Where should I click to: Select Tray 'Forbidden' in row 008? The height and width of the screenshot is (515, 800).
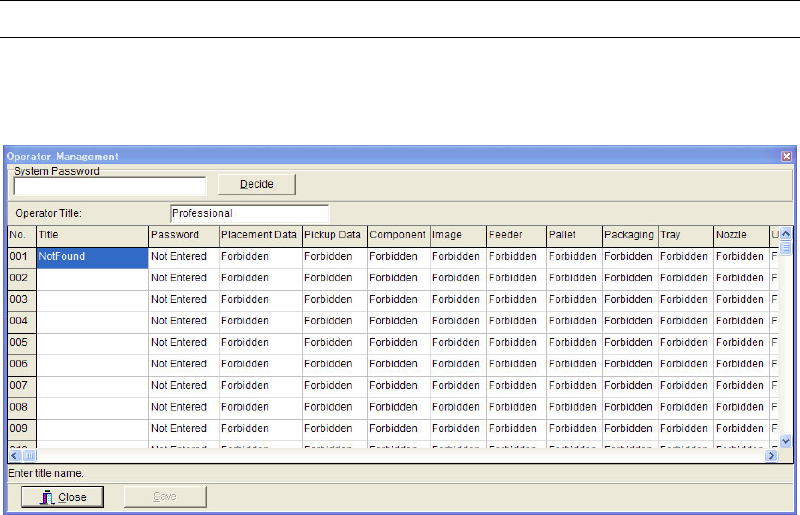[x=686, y=407]
